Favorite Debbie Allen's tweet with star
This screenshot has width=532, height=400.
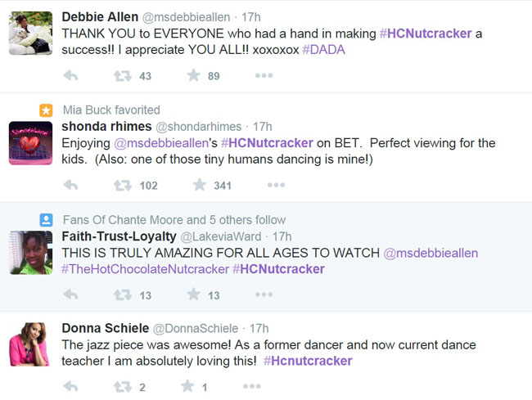(x=193, y=76)
